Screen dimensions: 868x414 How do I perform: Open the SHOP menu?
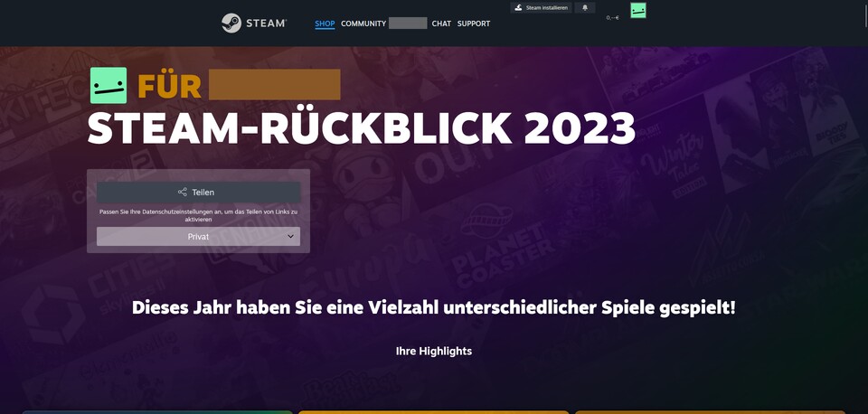325,24
